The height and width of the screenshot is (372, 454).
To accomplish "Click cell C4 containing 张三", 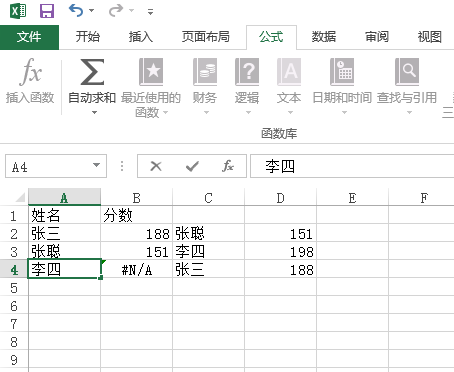I will pos(208,269).
